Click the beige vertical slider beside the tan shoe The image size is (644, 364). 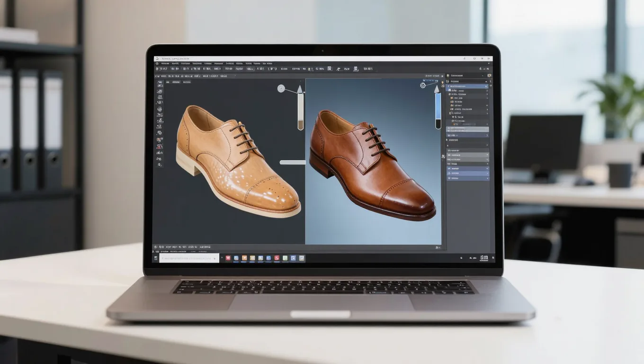coord(300,112)
